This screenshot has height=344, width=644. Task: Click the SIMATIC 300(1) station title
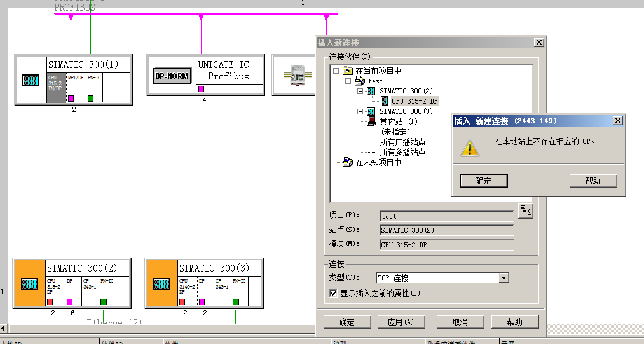(83, 64)
